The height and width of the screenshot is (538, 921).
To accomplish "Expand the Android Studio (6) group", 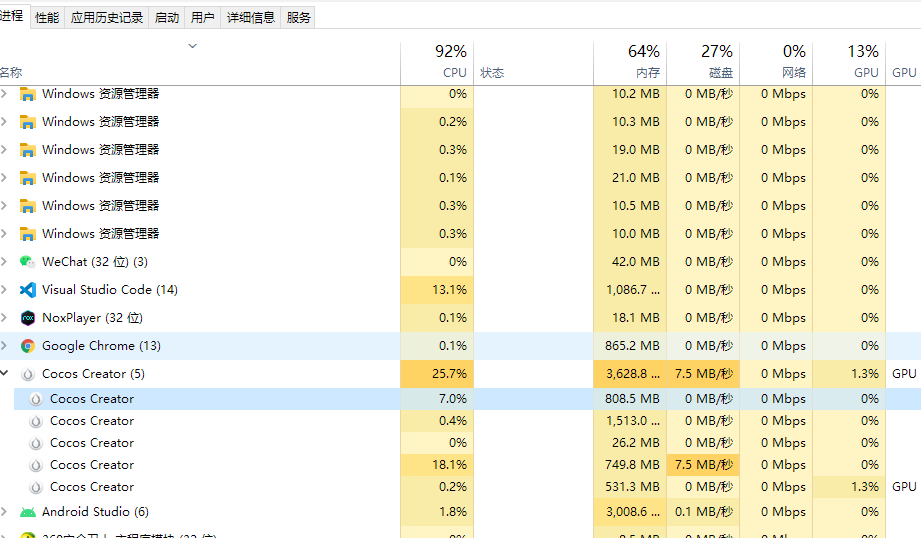I will pos(4,512).
